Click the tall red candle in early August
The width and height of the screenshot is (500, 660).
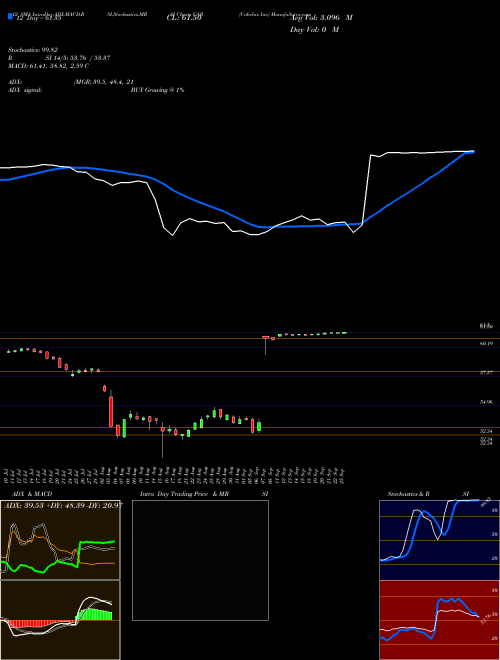[x=111, y=411]
